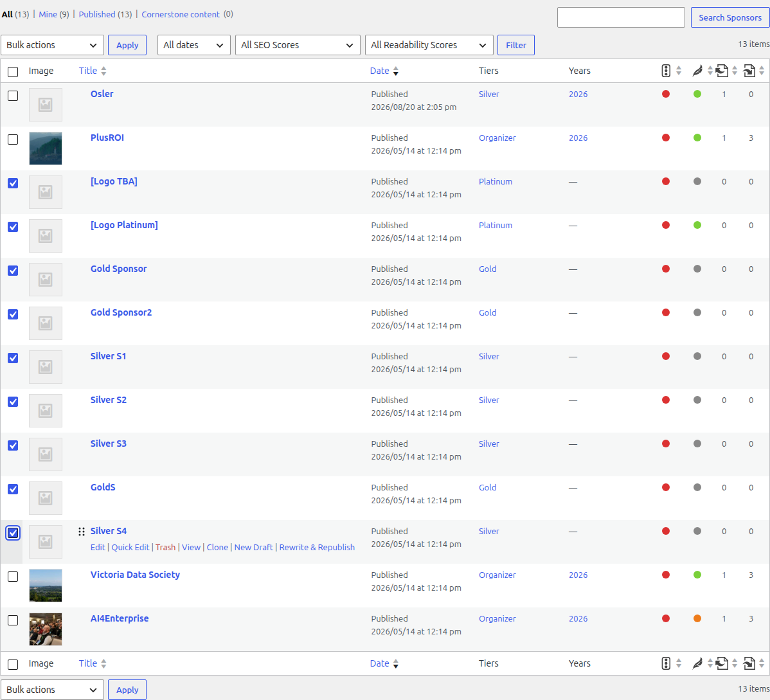Click the Title sort arrows in header
This screenshot has width=770, height=700.
coord(103,71)
